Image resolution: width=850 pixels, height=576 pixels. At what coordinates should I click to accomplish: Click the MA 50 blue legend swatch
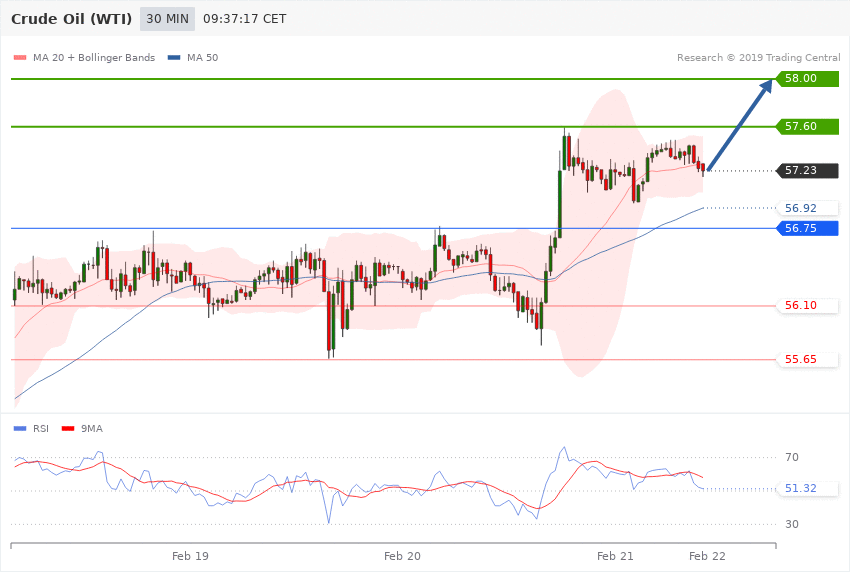click(x=174, y=57)
